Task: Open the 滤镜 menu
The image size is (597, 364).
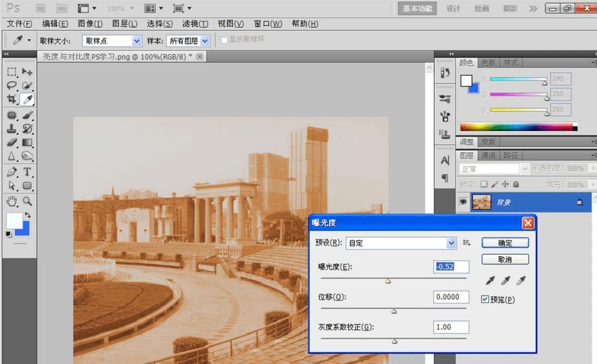Action: [194, 24]
